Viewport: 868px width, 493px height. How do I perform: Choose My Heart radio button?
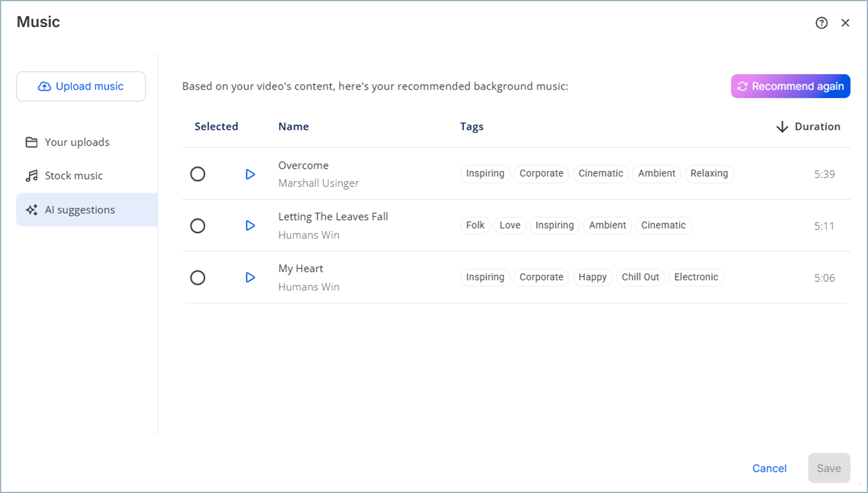198,277
